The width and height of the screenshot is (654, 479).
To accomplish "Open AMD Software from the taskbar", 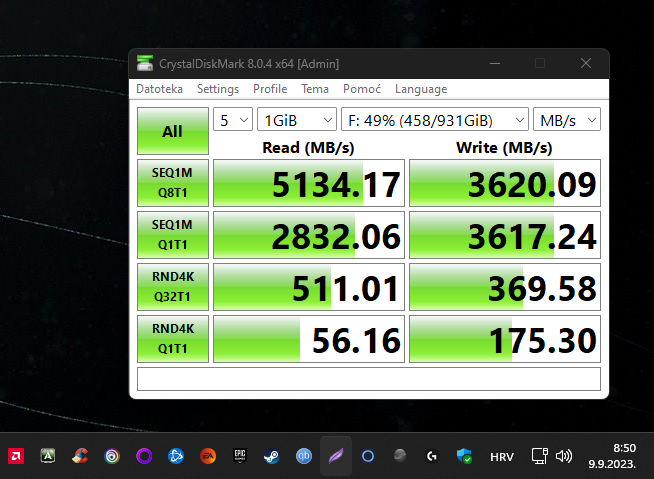I will click(x=16, y=456).
